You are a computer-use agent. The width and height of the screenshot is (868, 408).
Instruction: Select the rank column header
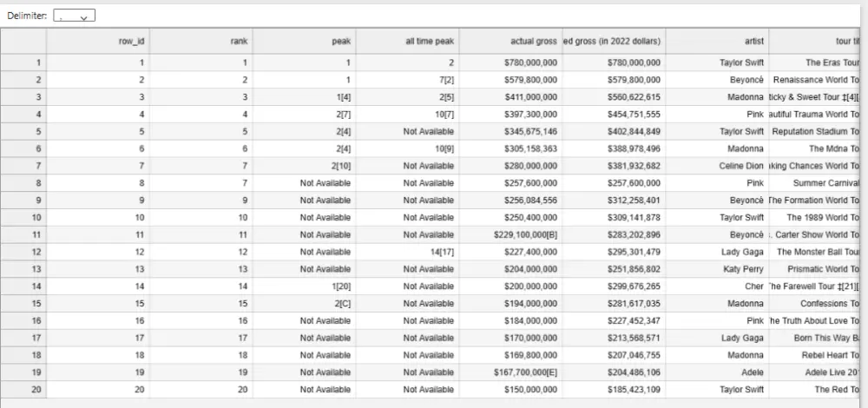point(201,41)
